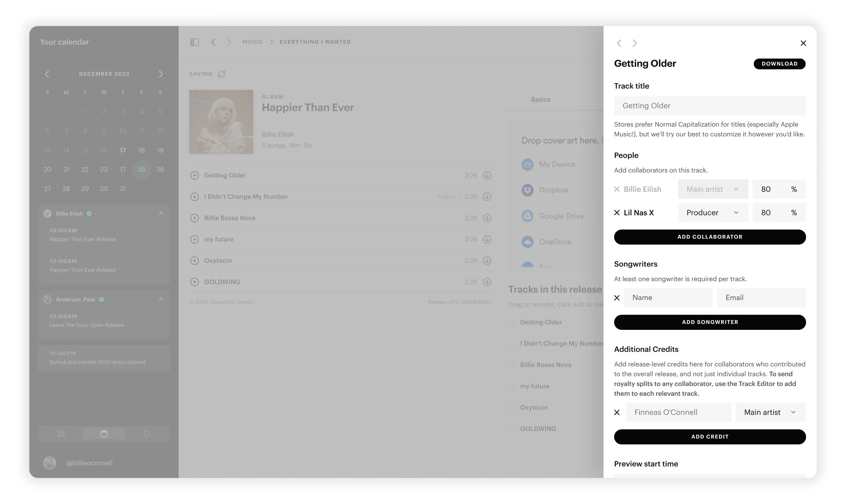Viewport: 846px width, 504px height.
Task: Switch to calendar view in sidebar footer
Action: tap(104, 434)
